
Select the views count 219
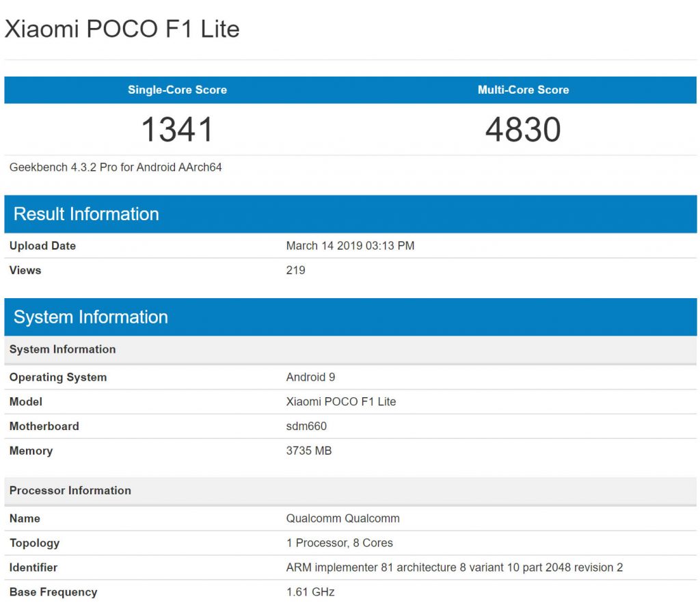[295, 271]
